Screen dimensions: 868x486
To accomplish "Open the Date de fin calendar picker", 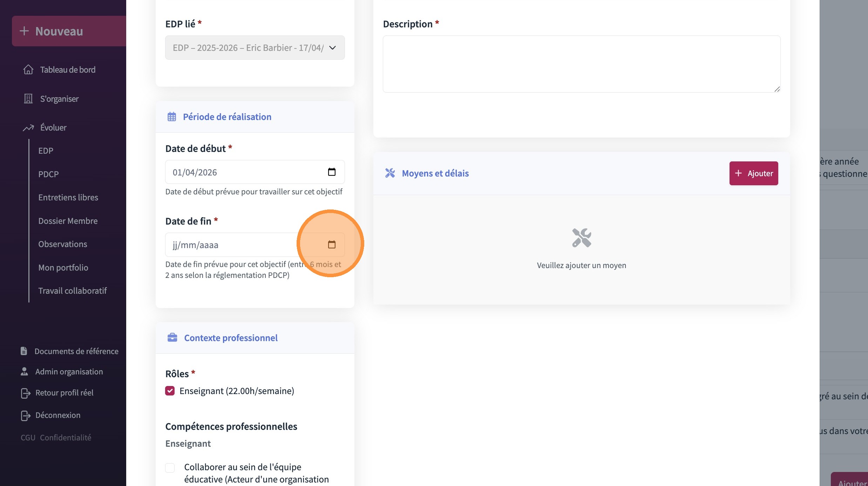I will pos(331,245).
